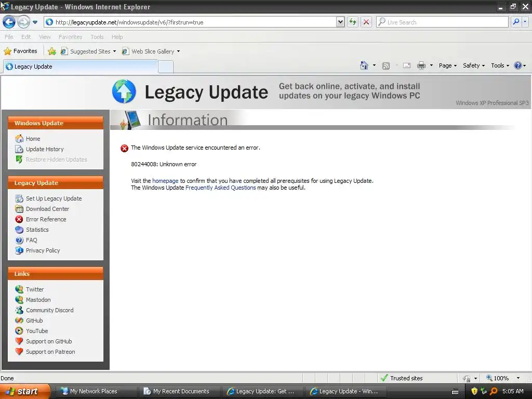Click the Read Mail toolbar icon
The width and height of the screenshot is (532, 399).
pyautogui.click(x=407, y=65)
